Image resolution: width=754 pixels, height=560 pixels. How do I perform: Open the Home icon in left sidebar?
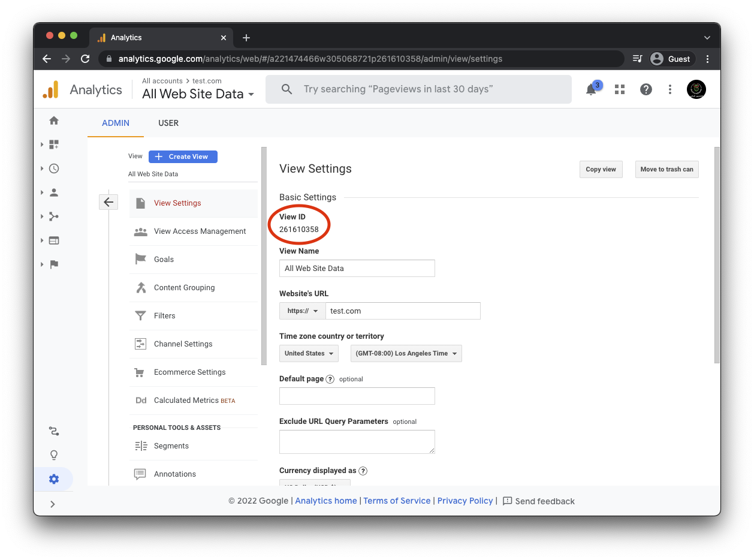(x=54, y=121)
